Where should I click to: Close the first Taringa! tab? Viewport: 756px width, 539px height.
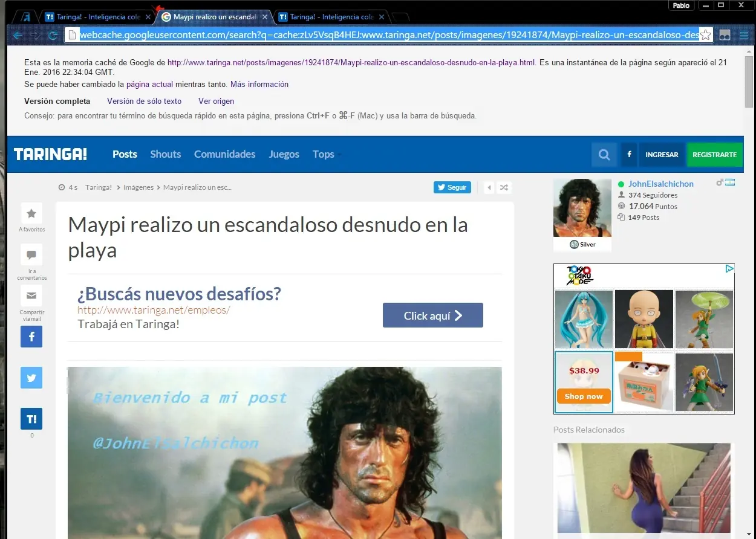[148, 17]
